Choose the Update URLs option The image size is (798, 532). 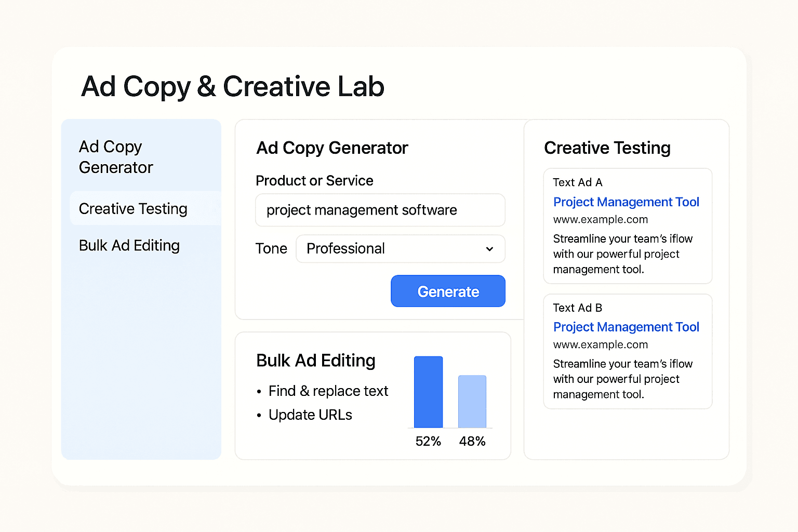coord(310,415)
